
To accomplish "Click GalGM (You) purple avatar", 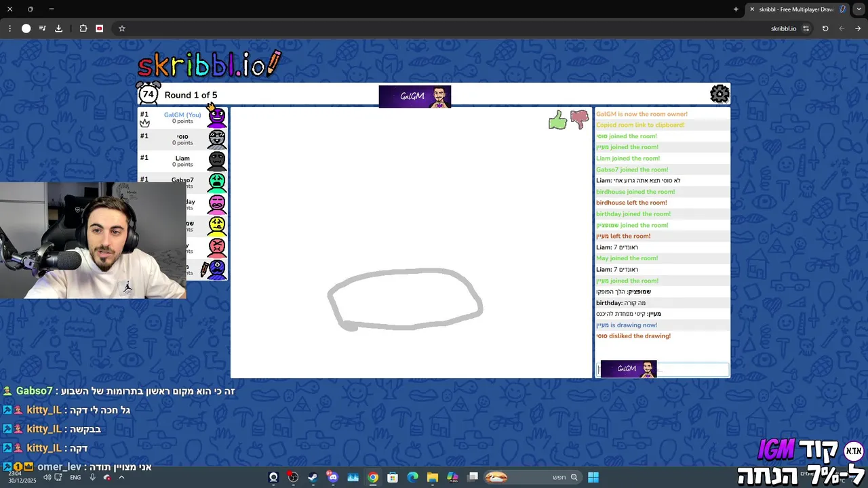I will 217,117.
